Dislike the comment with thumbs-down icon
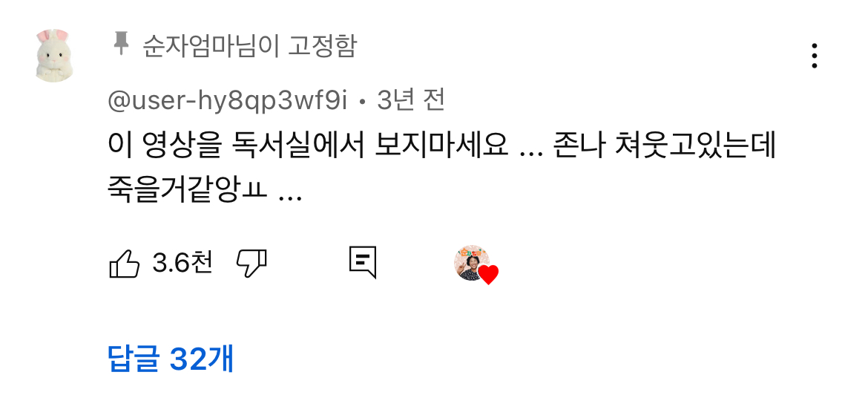The height and width of the screenshot is (398, 868). 252,263
